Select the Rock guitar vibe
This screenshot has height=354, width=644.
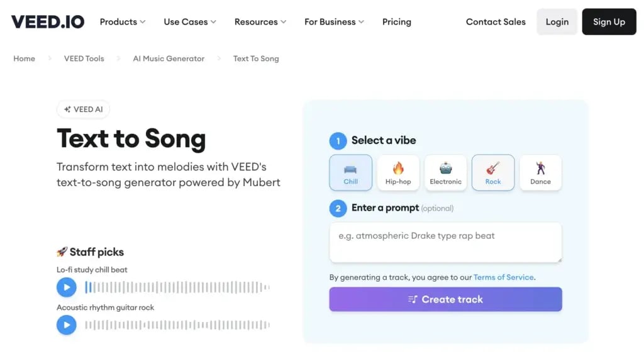[493, 173]
